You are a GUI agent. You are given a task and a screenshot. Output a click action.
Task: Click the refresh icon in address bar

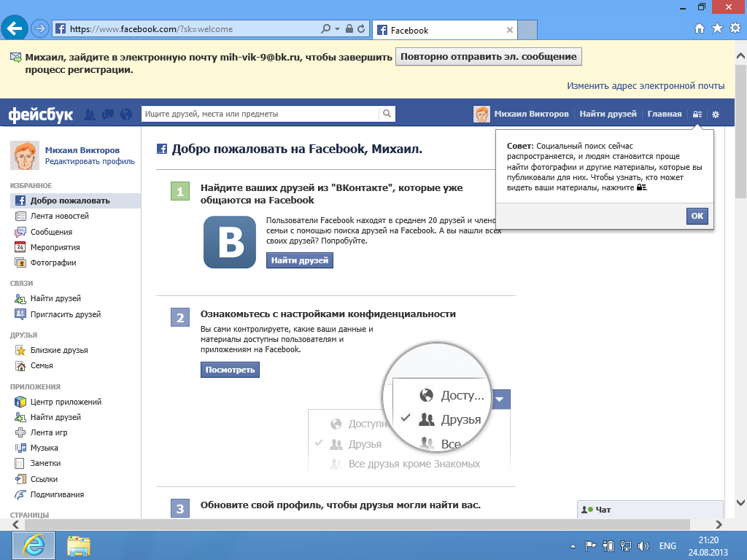[x=361, y=29]
